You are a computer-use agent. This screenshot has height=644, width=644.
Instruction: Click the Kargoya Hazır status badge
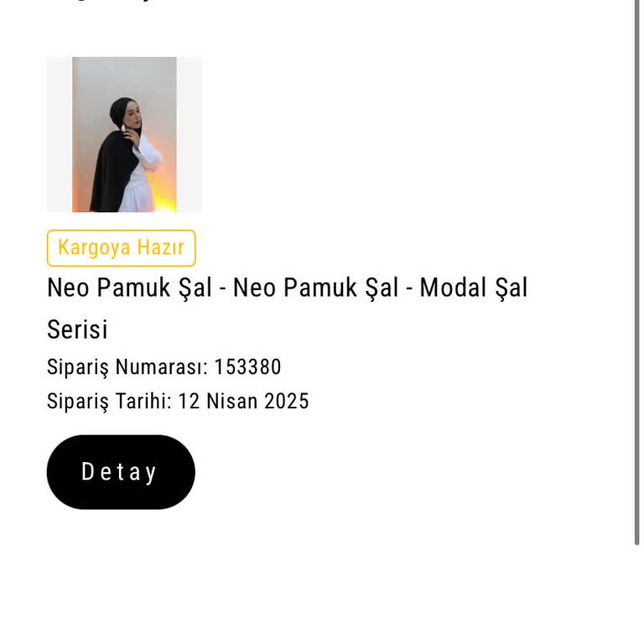tap(121, 248)
